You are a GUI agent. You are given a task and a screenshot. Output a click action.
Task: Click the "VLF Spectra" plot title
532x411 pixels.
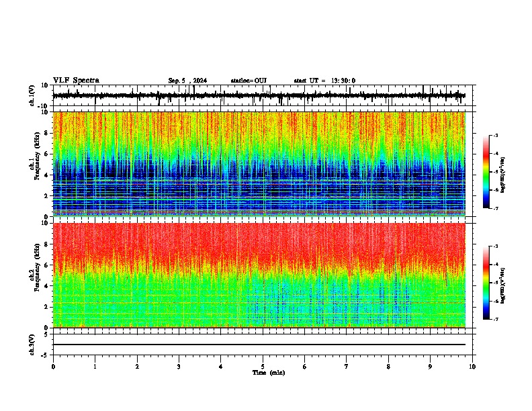tap(76, 81)
